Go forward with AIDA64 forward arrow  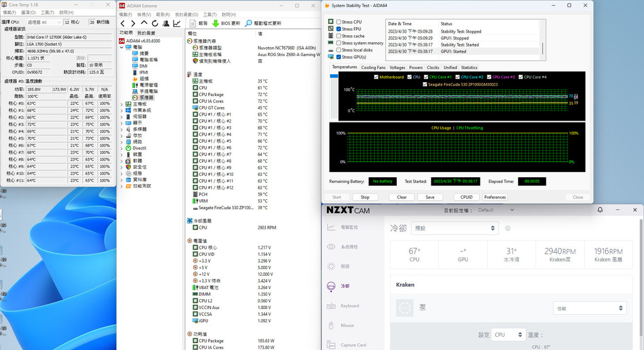133,23
